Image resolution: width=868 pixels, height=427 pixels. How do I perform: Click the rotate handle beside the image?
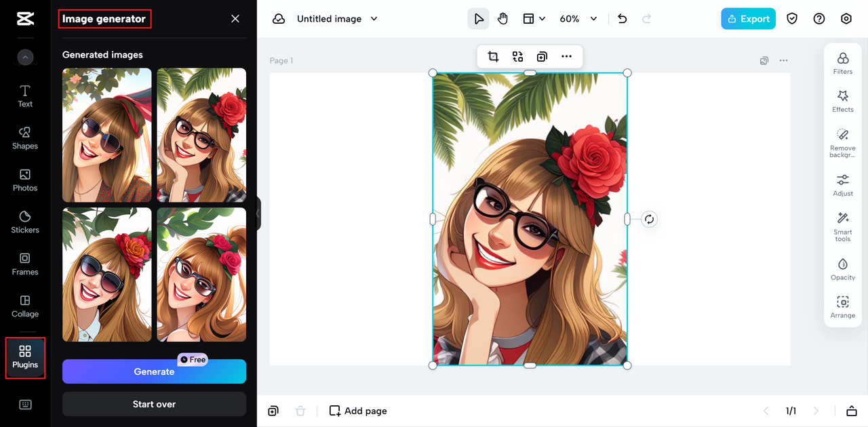(x=649, y=219)
